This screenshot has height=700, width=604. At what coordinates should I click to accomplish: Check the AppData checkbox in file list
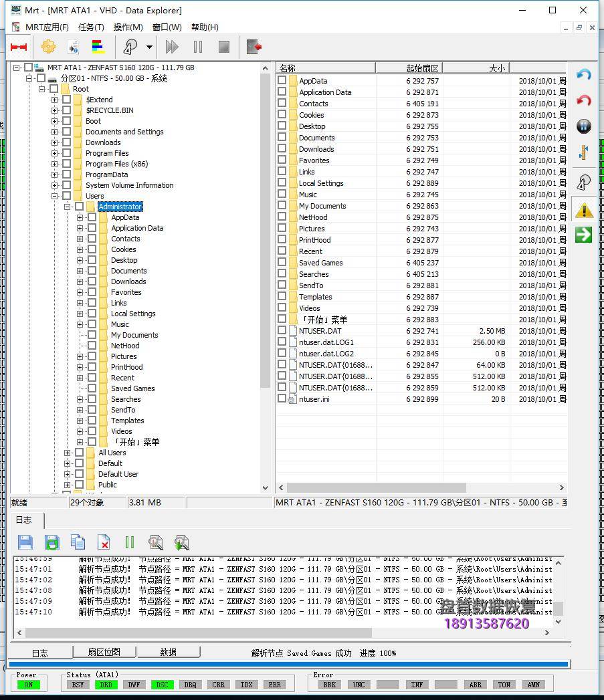[282, 80]
